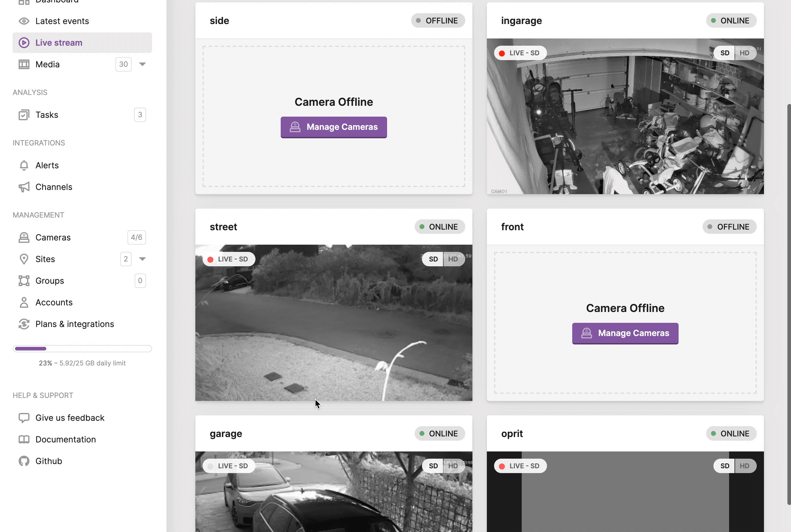Toggle SD quality on ingarage camera
This screenshot has width=791, height=532.
click(x=725, y=52)
